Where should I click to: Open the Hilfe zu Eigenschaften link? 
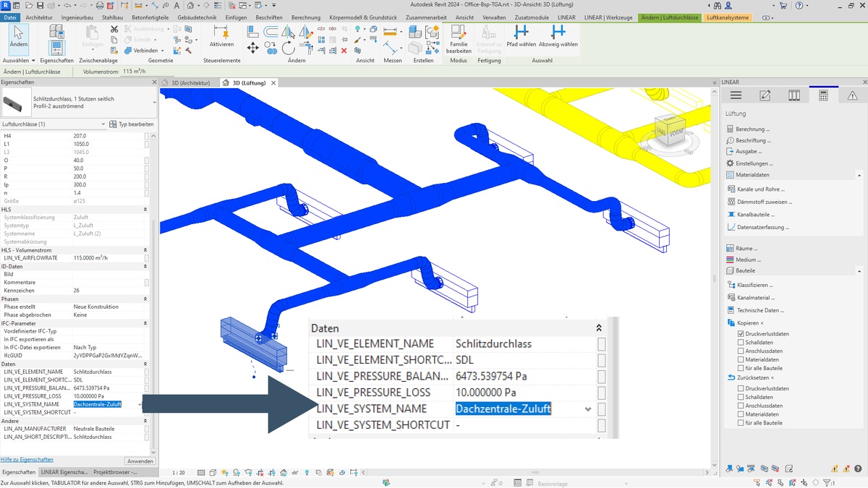[27, 460]
